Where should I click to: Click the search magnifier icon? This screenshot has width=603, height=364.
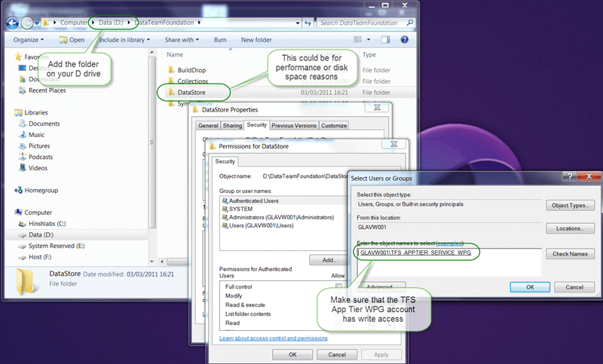[410, 23]
